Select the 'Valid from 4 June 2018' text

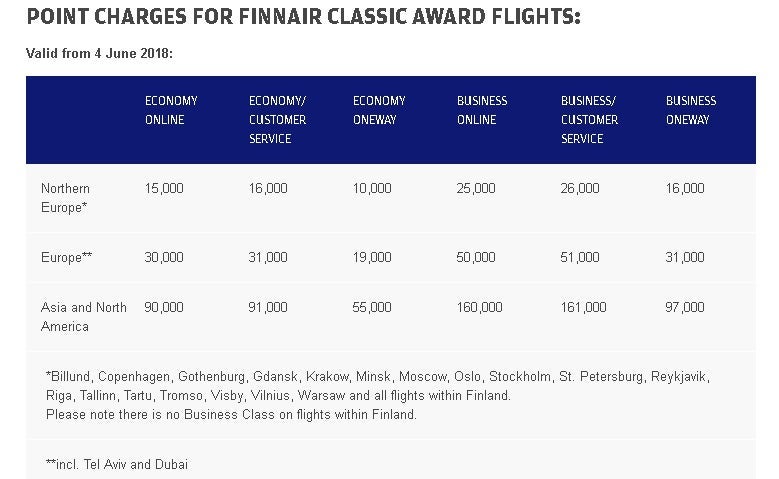coord(99,53)
